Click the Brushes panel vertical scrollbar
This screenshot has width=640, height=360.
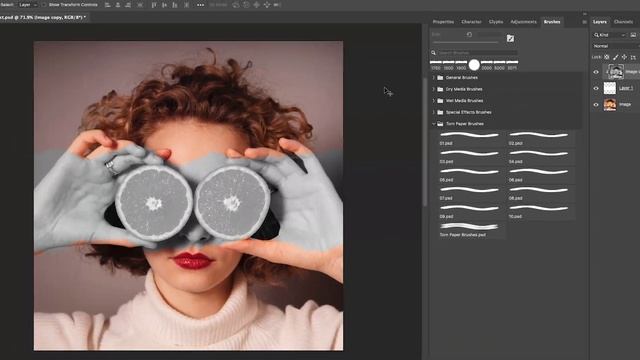tap(425, 141)
